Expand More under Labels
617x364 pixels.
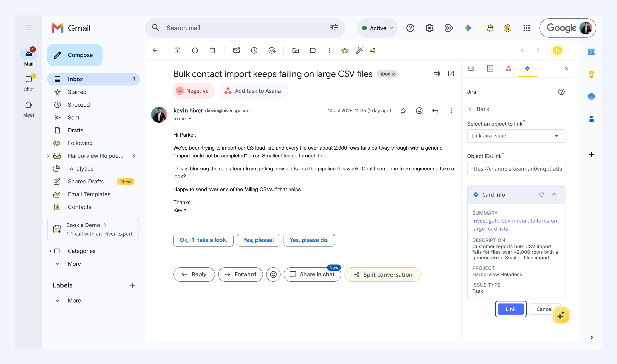[x=74, y=300]
